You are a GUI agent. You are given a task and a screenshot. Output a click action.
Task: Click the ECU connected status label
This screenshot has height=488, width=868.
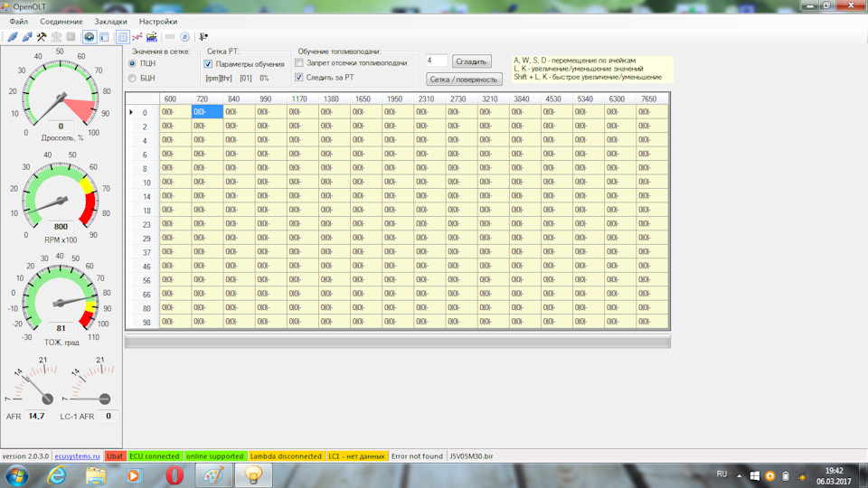point(155,456)
